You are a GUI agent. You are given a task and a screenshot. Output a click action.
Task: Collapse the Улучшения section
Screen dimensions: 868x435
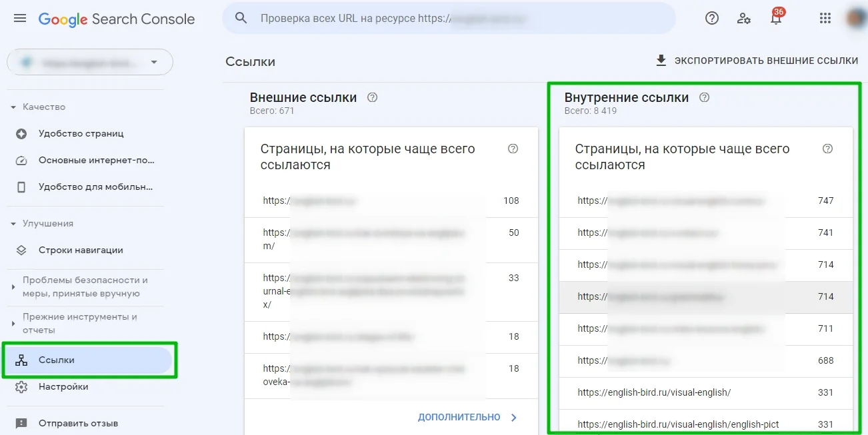click(x=13, y=223)
